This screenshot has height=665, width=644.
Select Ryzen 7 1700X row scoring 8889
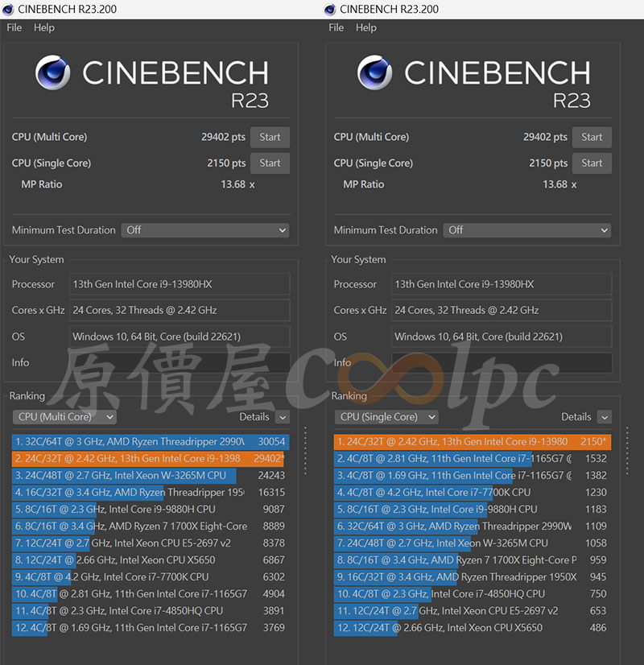(151, 526)
